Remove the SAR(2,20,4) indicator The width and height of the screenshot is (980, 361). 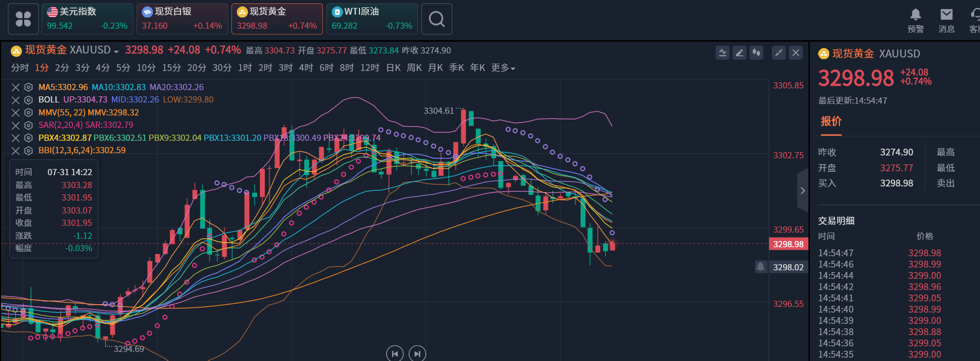(16, 125)
